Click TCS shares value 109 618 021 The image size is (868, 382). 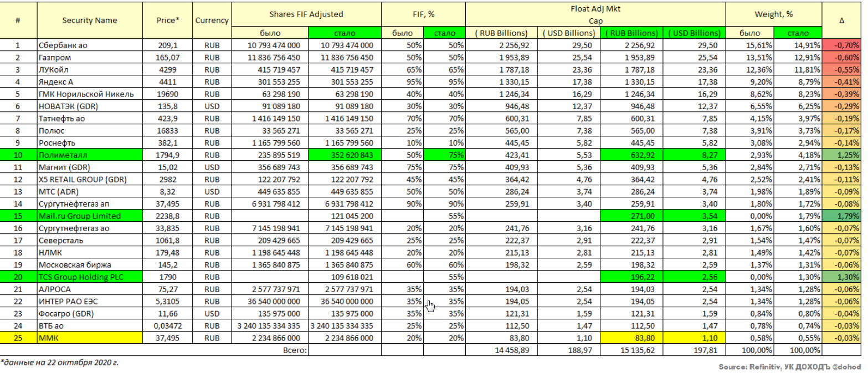[343, 277]
